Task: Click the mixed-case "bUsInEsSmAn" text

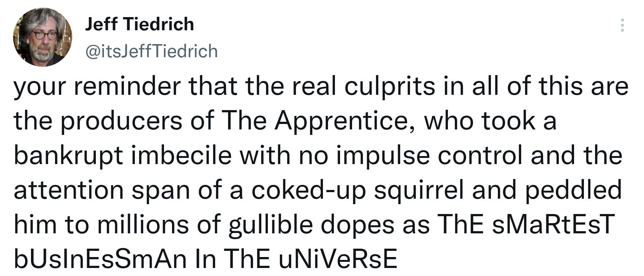Action: click(x=100, y=258)
